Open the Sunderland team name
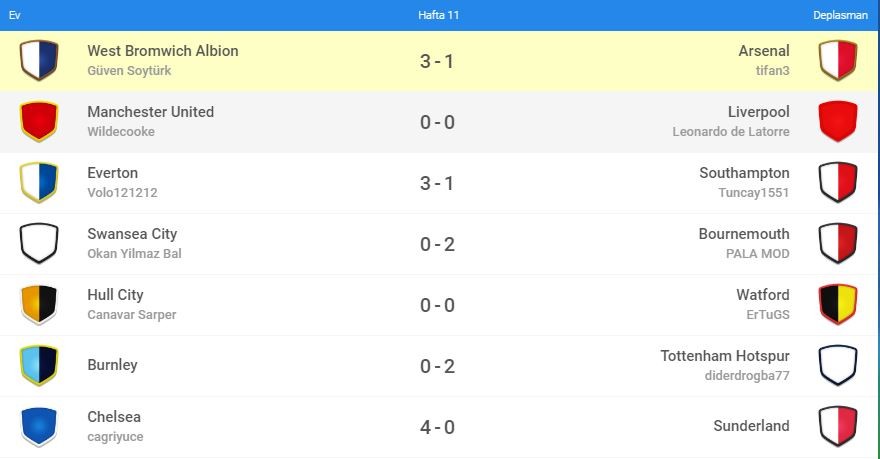The width and height of the screenshot is (880, 459). click(751, 426)
